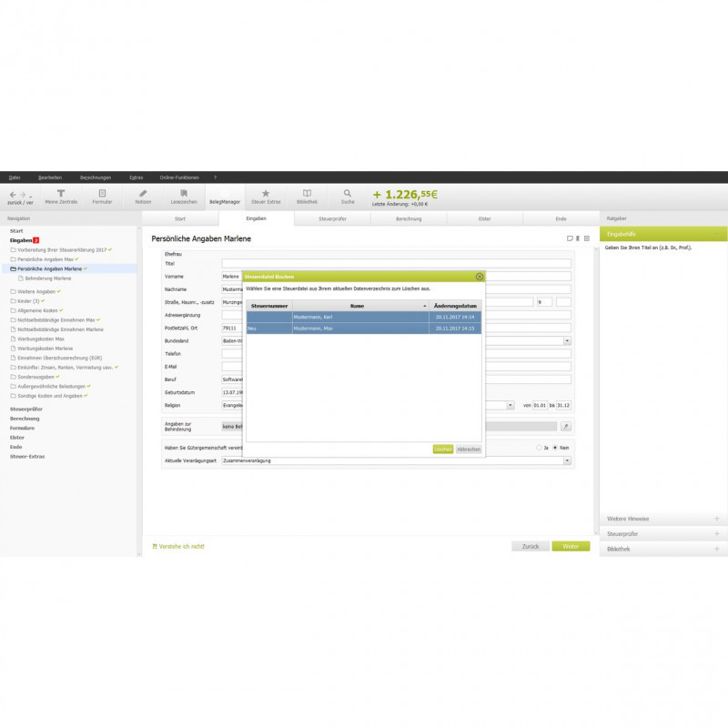728x728 pixels.
Task: Open the Bundesland dropdown arrow
Action: 567,340
